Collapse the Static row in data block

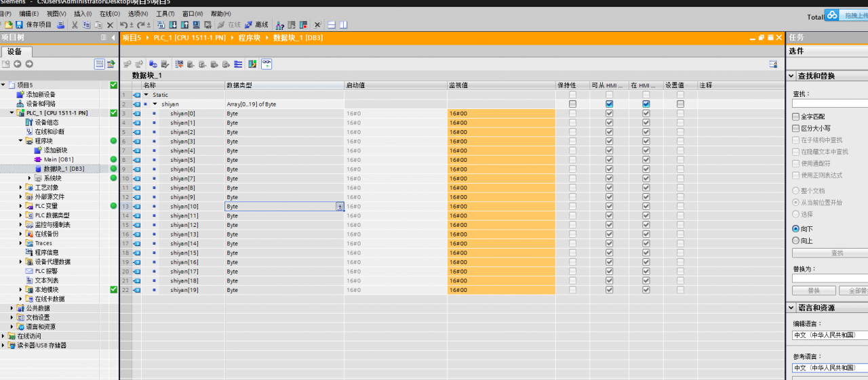145,95
